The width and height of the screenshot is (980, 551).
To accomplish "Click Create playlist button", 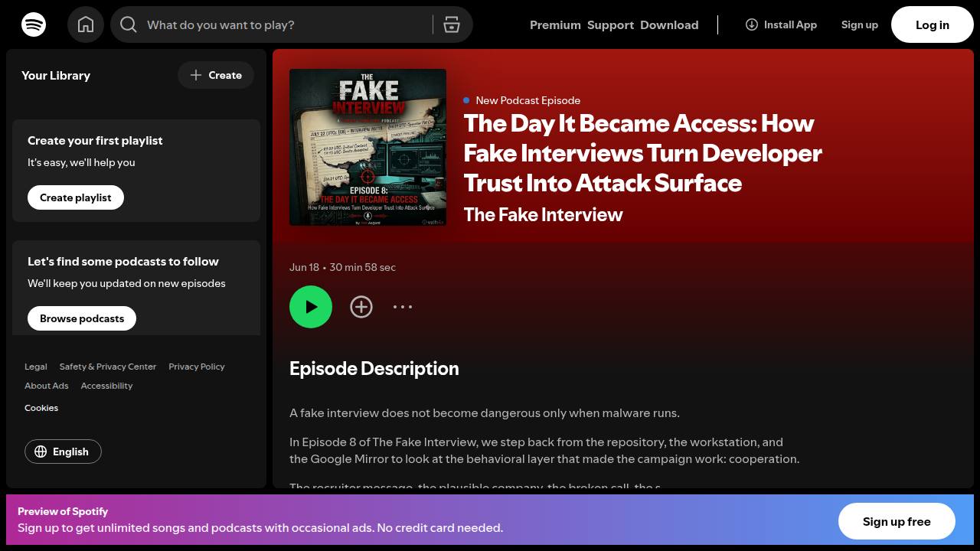I will click(x=76, y=197).
